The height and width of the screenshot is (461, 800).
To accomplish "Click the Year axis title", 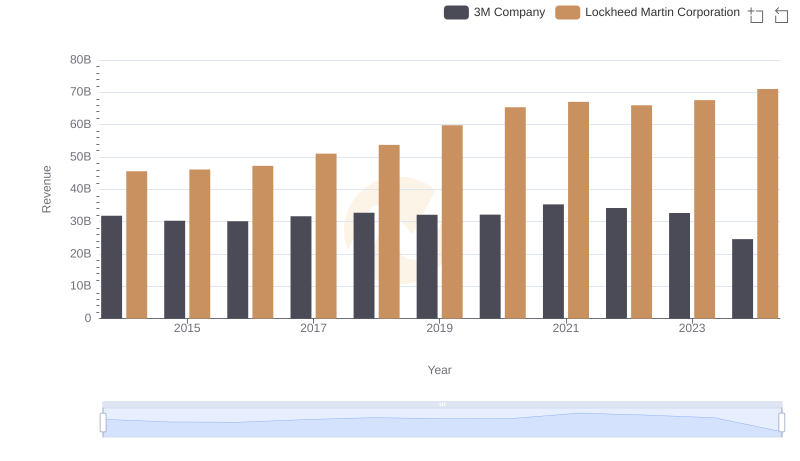I will (x=439, y=370).
